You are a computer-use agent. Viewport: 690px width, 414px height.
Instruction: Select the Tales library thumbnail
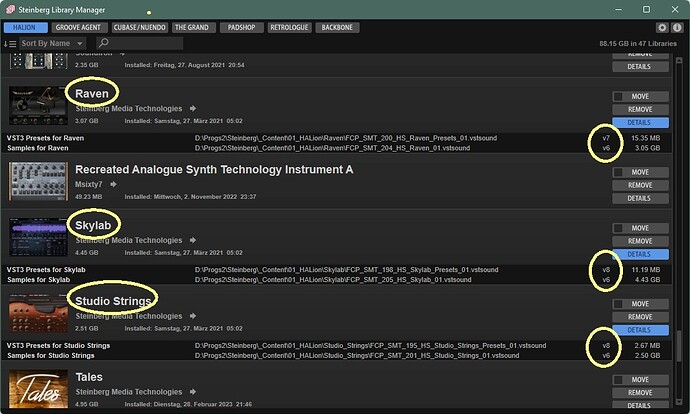click(x=38, y=389)
